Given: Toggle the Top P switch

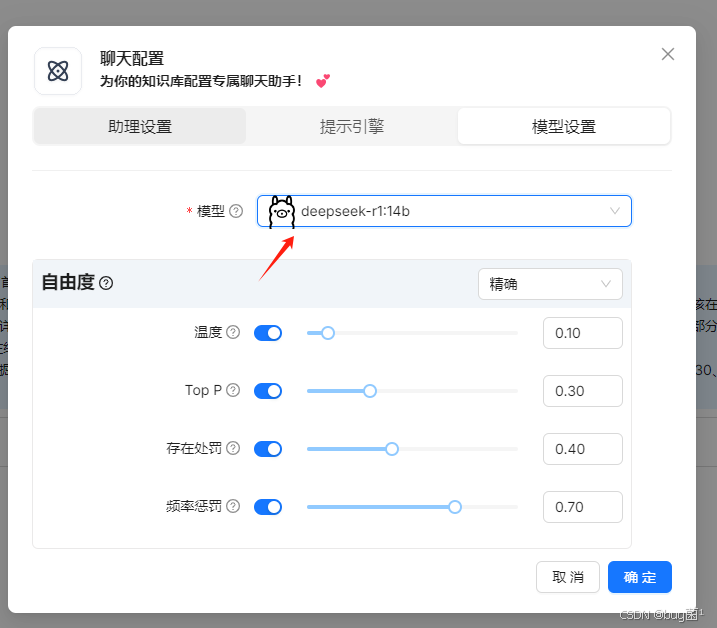Looking at the screenshot, I should click(268, 391).
